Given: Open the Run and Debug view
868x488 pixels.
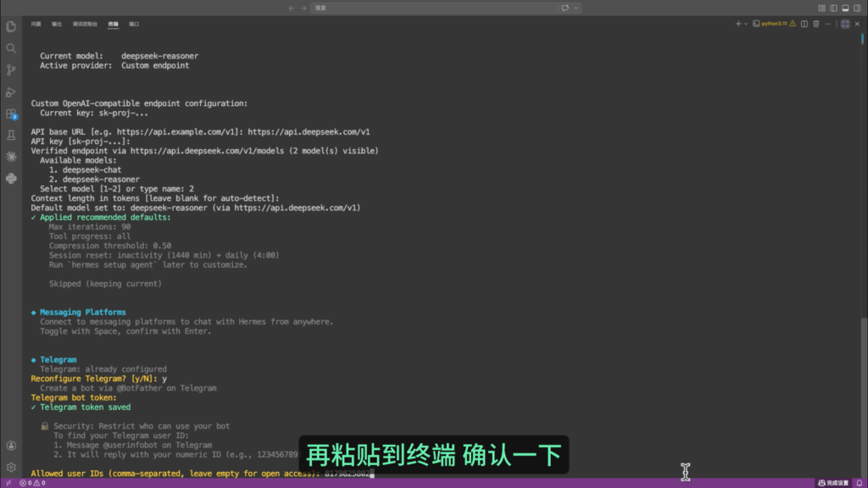Looking at the screenshot, I should tap(11, 91).
